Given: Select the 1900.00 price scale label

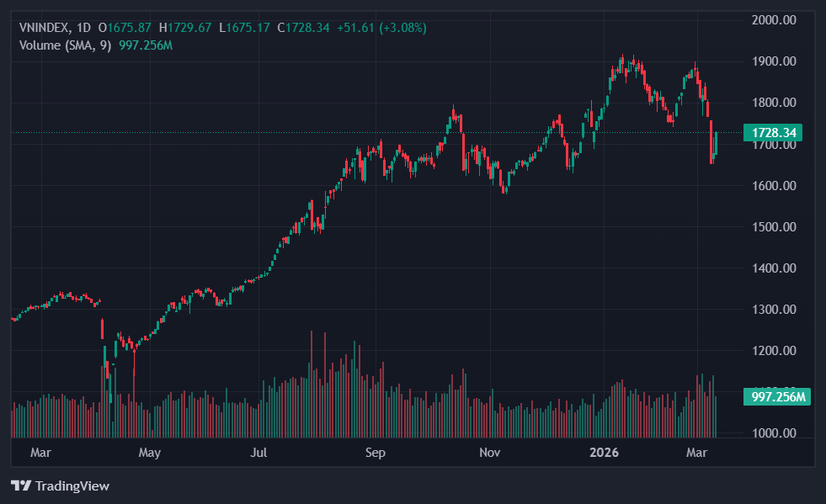Looking at the screenshot, I should (773, 61).
